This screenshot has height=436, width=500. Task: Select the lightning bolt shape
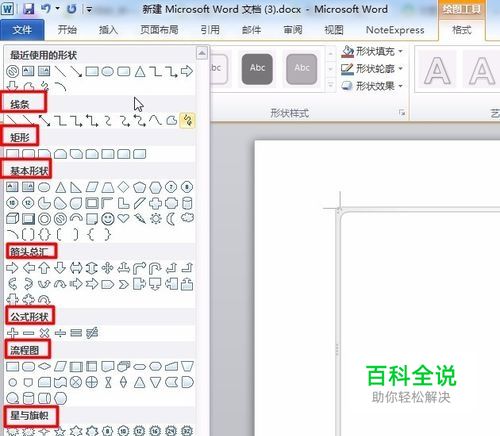coord(140,219)
